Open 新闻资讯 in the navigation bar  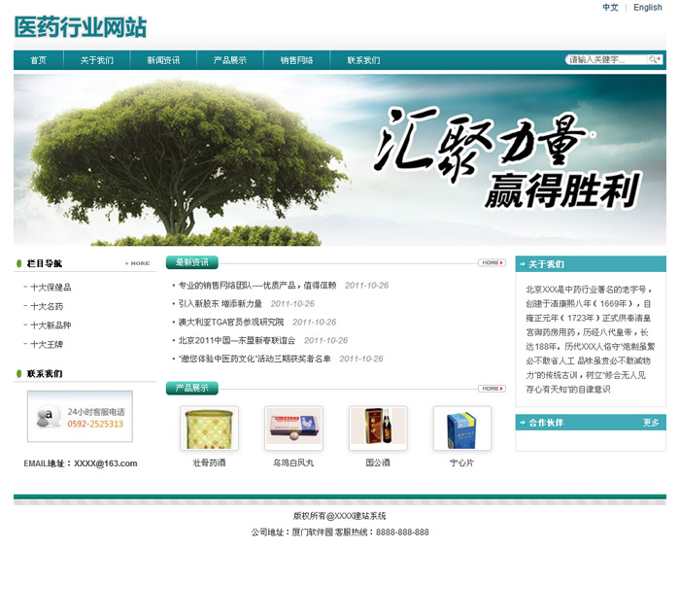click(163, 60)
